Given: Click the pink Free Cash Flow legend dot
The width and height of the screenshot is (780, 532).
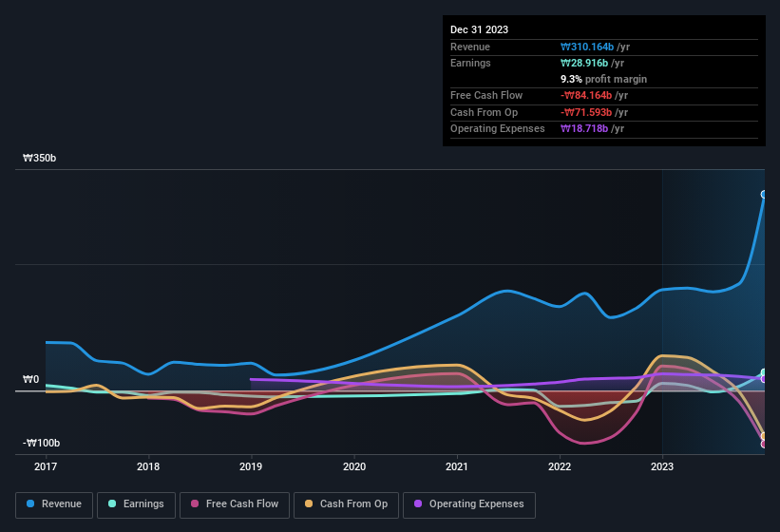Looking at the screenshot, I should click(196, 504).
